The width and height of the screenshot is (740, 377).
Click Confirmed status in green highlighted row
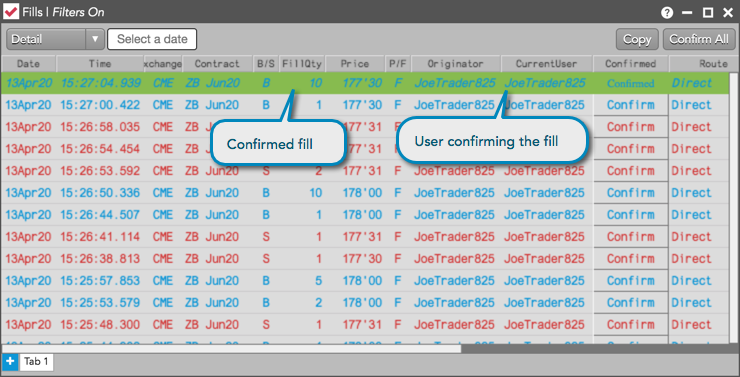631,84
